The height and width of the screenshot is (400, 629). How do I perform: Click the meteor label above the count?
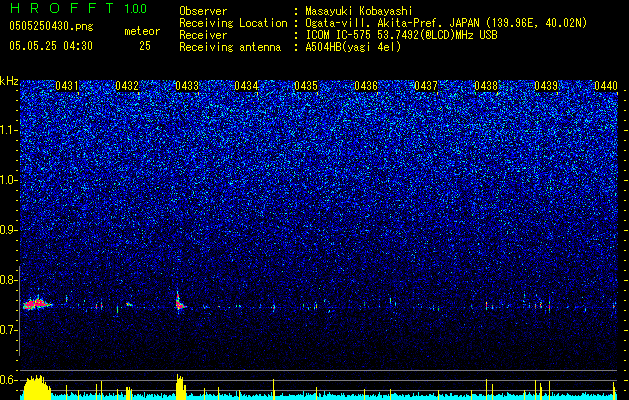point(142,31)
